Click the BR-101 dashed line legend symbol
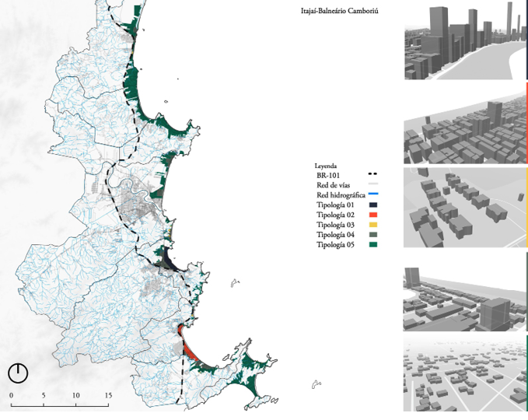Viewport: 528px width, 420px height. (372, 176)
